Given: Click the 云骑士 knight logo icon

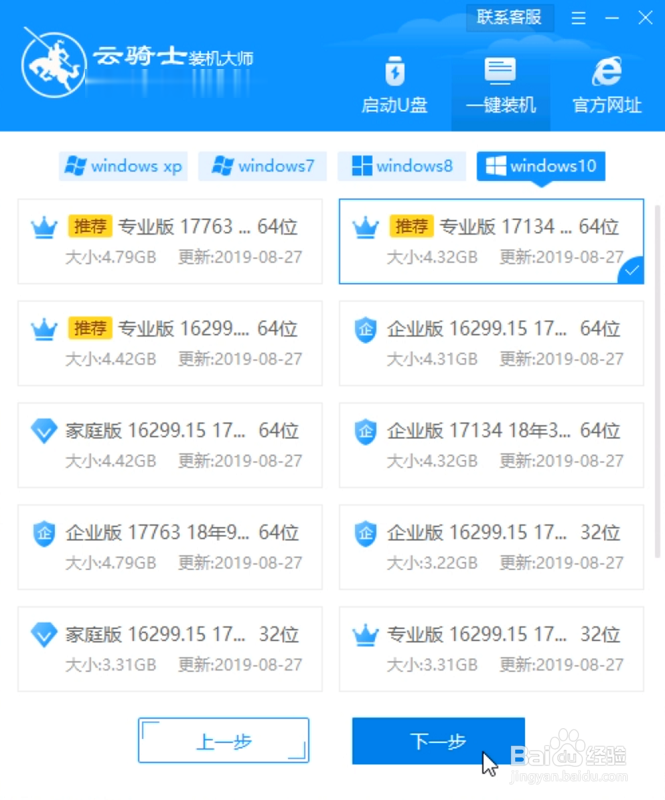Looking at the screenshot, I should 53,64.
